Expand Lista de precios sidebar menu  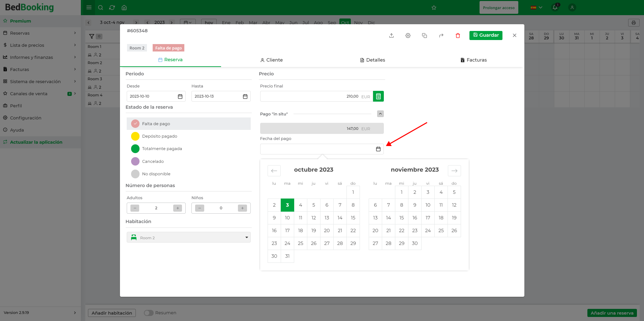[40, 45]
